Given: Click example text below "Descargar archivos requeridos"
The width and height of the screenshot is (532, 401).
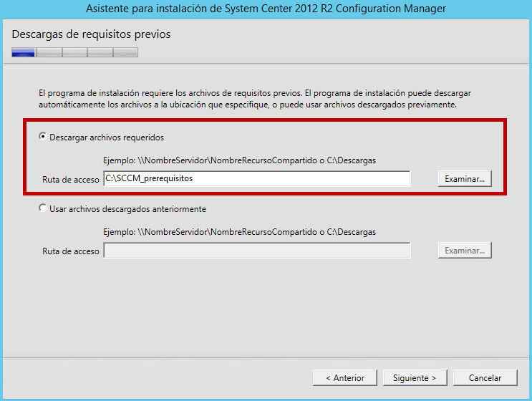Looking at the screenshot, I should (239, 160).
